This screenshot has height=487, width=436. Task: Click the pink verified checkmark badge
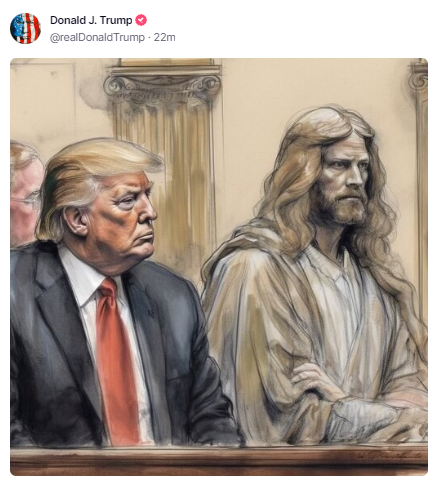[x=141, y=20]
